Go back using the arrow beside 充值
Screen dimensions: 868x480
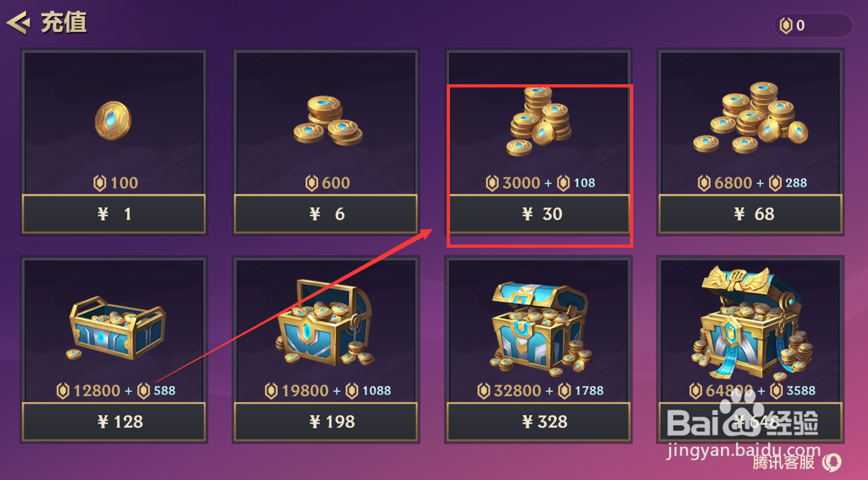coord(18,23)
